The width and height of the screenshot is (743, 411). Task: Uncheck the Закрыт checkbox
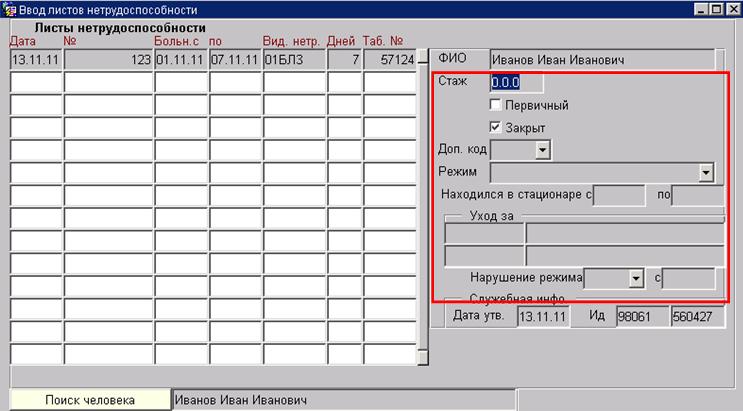pos(495,127)
